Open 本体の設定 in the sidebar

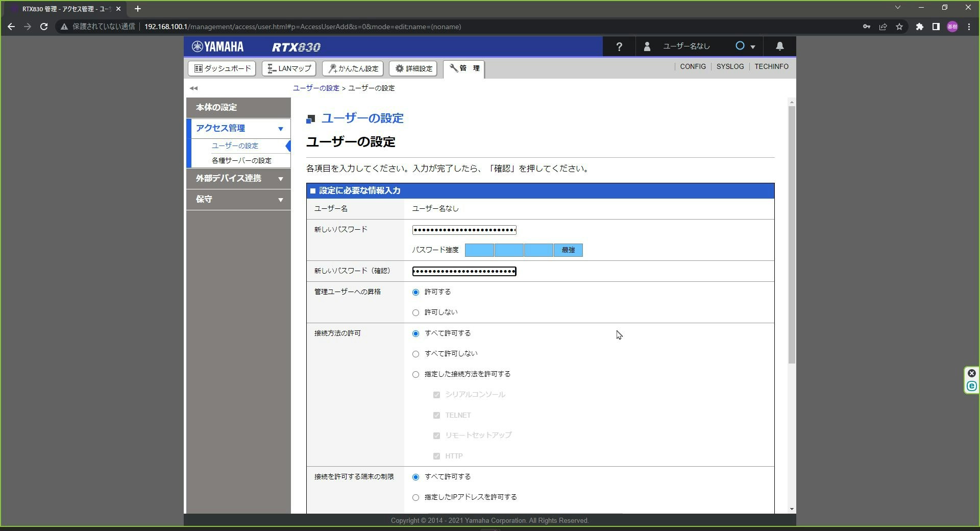tap(238, 108)
